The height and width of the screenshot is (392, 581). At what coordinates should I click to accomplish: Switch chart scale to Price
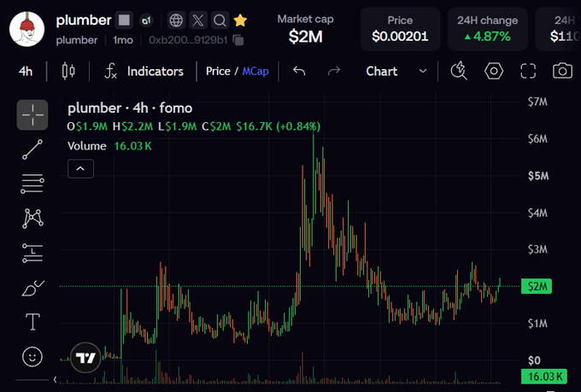[x=218, y=71]
